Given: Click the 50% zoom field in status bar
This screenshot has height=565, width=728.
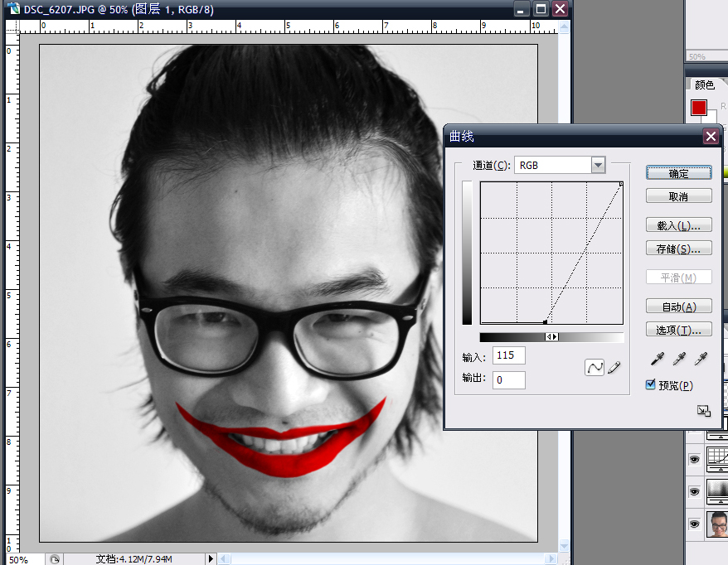Looking at the screenshot, I should tap(25, 559).
